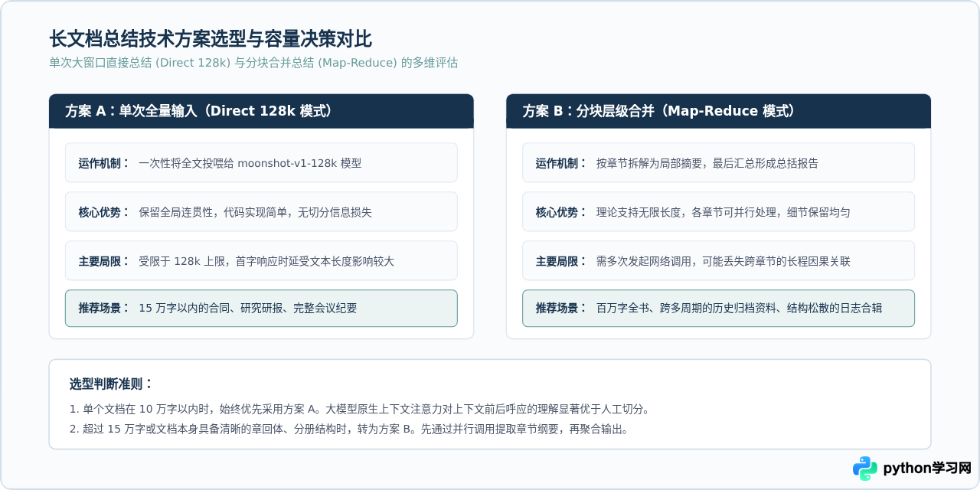Click the row 按章节拆解为局部摘要
This screenshot has height=490, width=980.
[x=718, y=162]
